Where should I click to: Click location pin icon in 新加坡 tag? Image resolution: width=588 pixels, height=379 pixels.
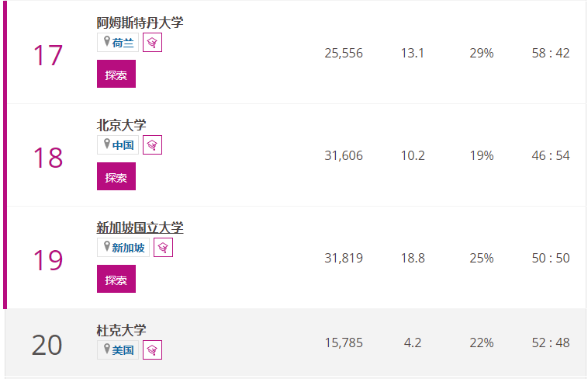[x=107, y=246]
